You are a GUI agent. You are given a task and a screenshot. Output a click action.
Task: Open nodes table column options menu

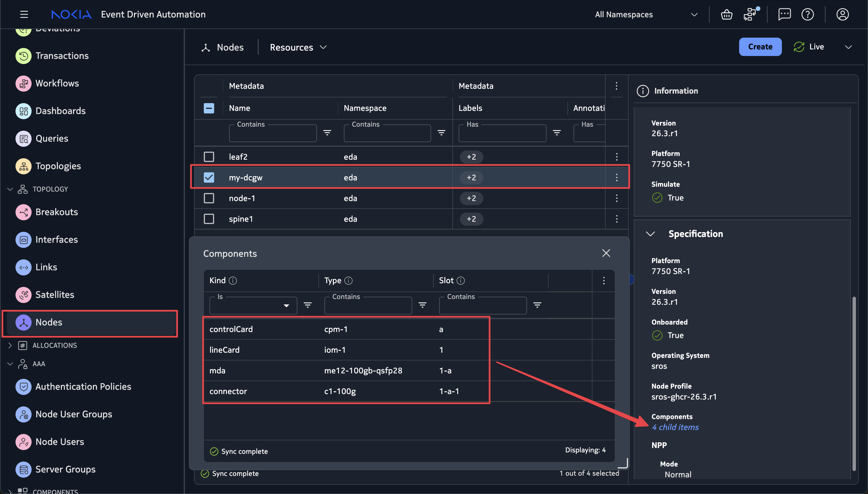pos(617,86)
